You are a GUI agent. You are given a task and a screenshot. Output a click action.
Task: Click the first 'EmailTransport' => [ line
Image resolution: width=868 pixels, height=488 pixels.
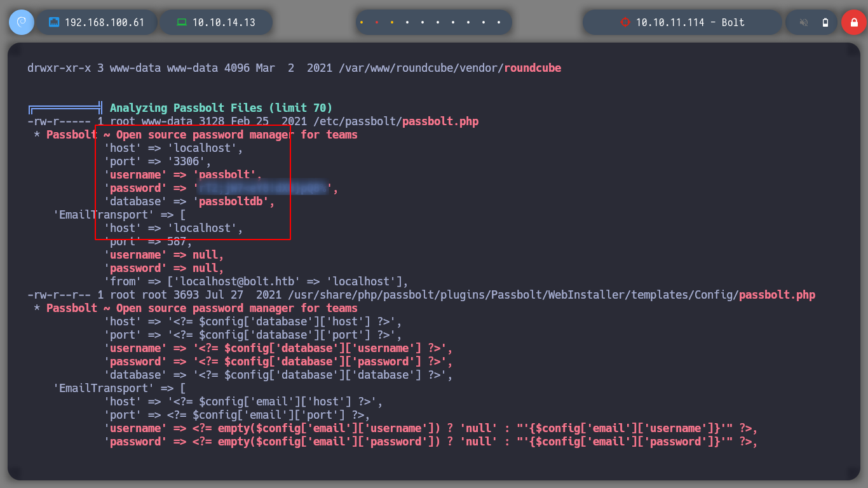[x=119, y=215]
